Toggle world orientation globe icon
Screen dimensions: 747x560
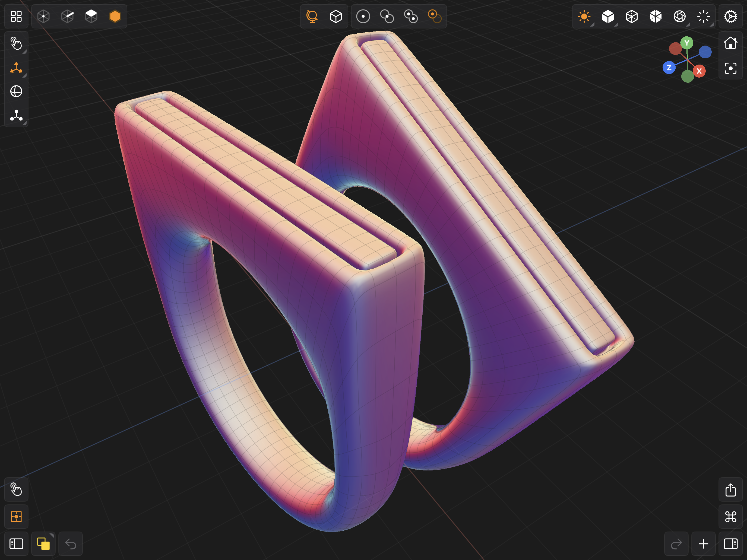312,16
